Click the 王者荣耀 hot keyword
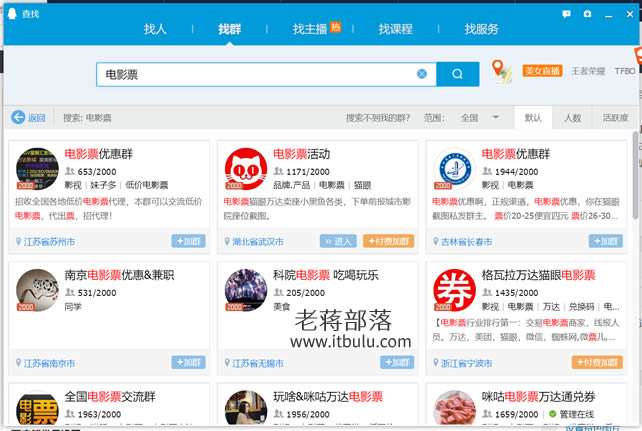Viewport: 642px width, 431px height. pyautogui.click(x=588, y=71)
